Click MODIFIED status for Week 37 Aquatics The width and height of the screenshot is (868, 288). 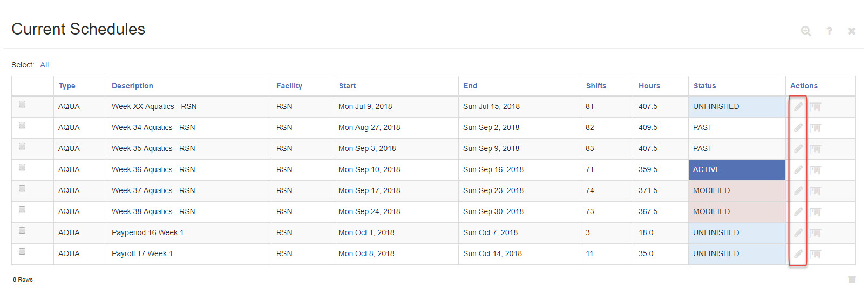pyautogui.click(x=737, y=191)
